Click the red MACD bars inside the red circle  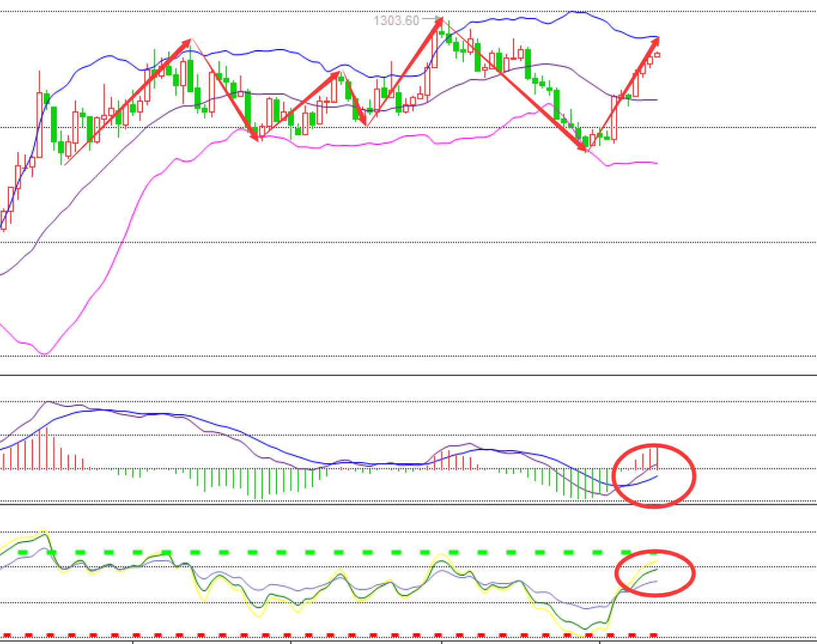click(x=646, y=459)
